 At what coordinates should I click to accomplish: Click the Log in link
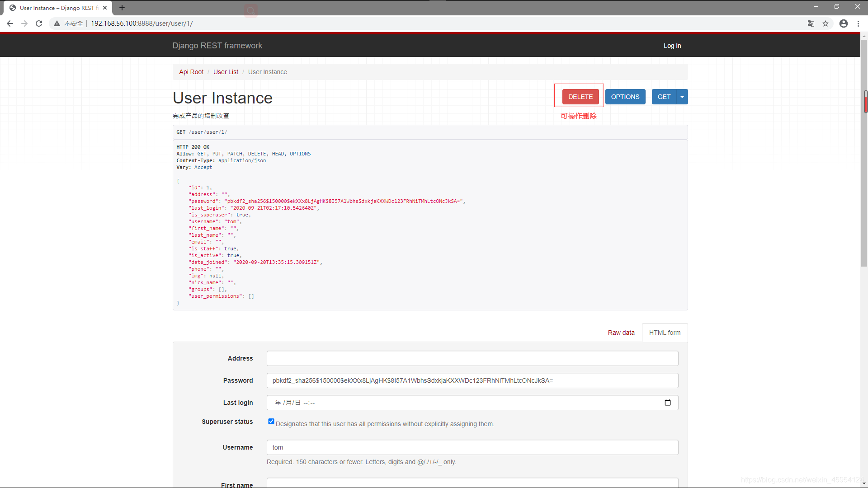(x=672, y=46)
